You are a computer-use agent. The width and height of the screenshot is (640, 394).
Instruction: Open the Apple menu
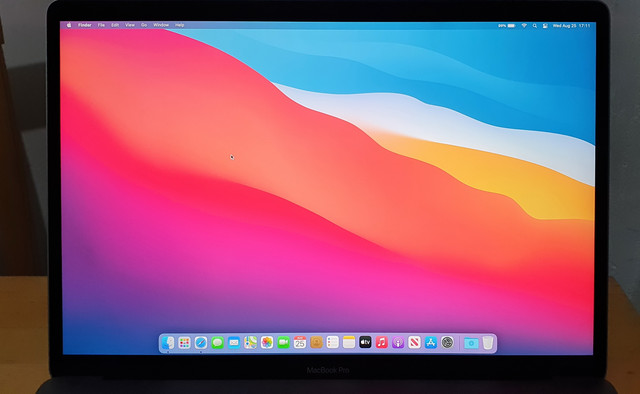69,25
